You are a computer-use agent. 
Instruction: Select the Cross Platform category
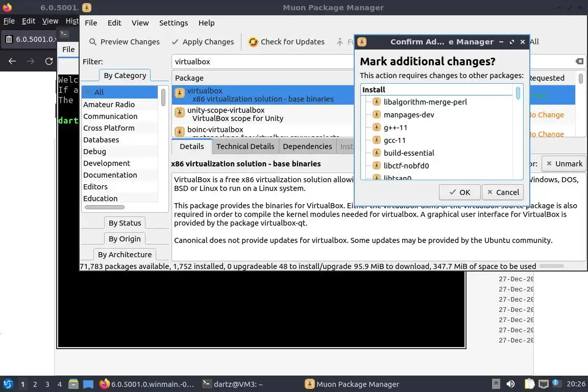(x=119, y=128)
